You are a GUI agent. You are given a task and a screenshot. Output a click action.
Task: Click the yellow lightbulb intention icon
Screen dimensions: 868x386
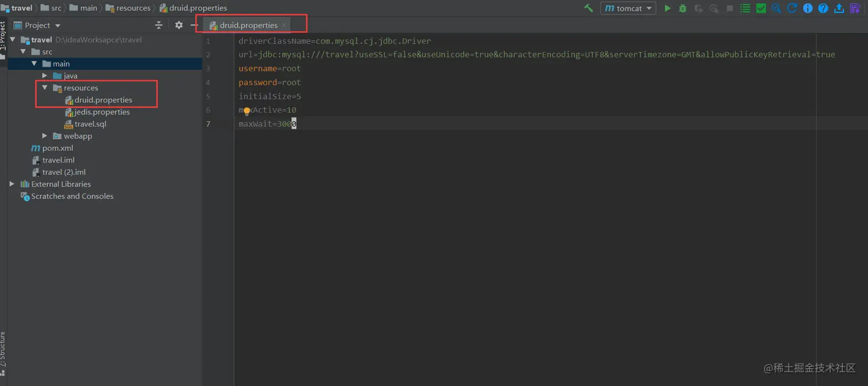coord(247,111)
